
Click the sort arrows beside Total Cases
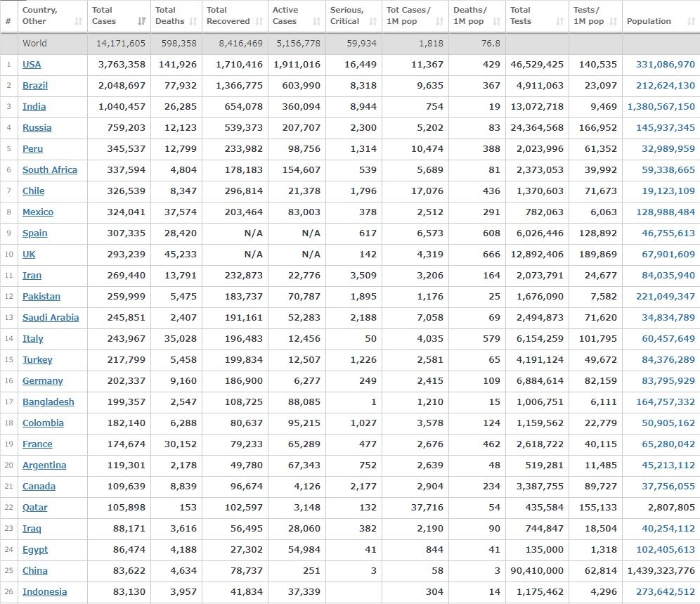[x=142, y=22]
